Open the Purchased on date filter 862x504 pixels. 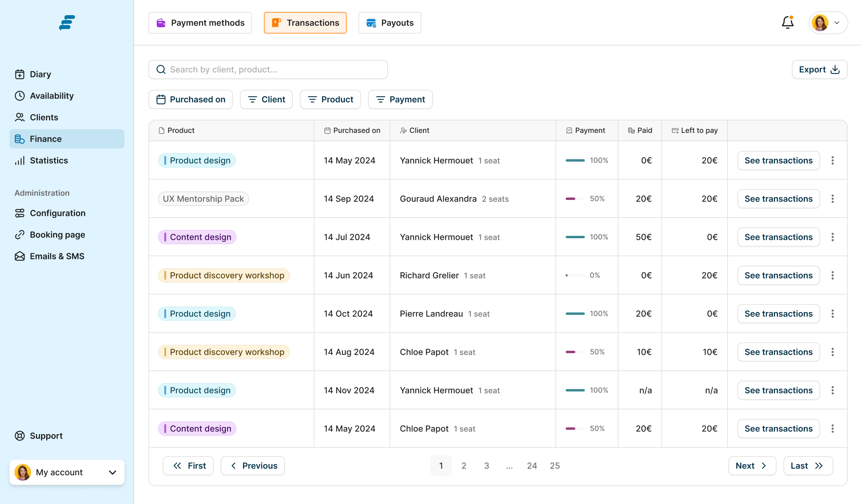coord(191,99)
